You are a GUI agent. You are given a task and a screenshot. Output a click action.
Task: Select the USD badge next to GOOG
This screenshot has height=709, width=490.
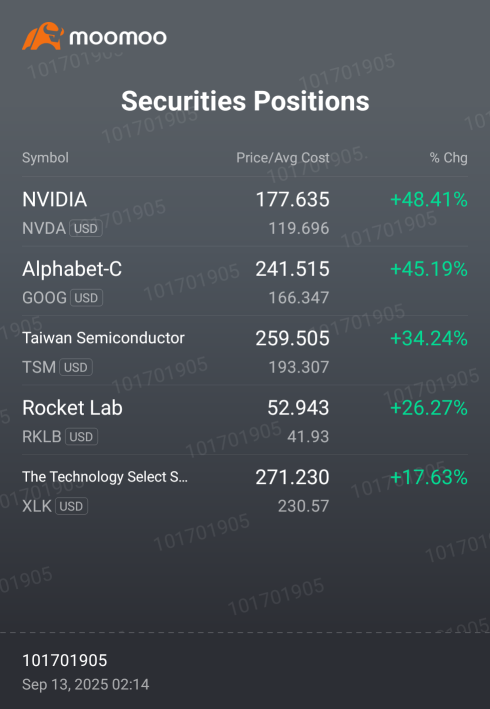(x=86, y=298)
